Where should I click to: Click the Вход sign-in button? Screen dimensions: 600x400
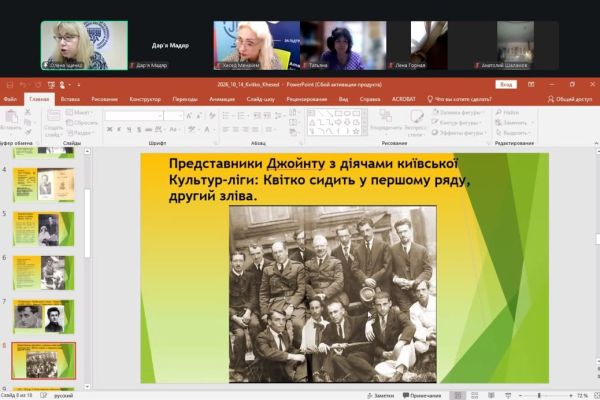click(x=506, y=85)
